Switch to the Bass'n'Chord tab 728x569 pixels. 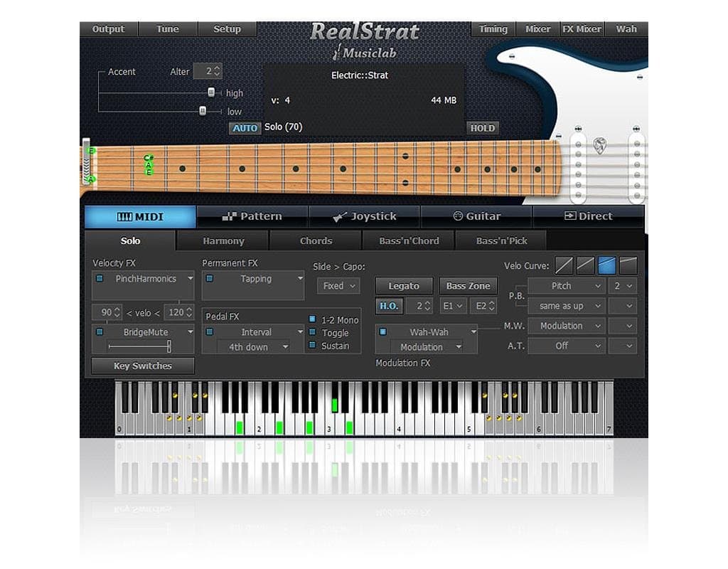[x=409, y=240]
